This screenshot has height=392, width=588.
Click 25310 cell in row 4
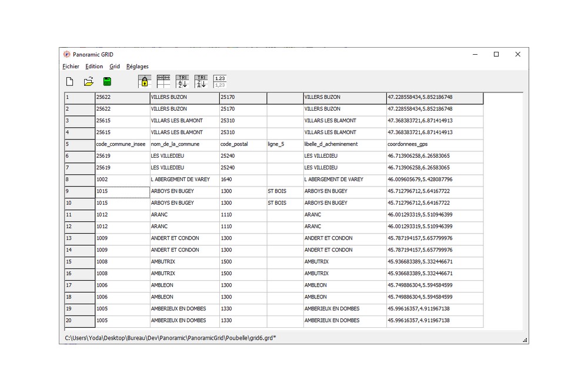[243, 133]
